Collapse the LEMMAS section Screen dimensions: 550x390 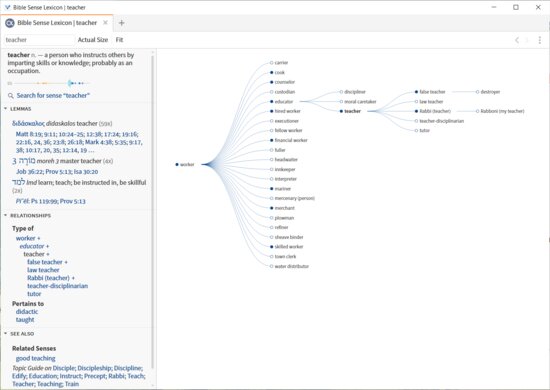[6, 109]
